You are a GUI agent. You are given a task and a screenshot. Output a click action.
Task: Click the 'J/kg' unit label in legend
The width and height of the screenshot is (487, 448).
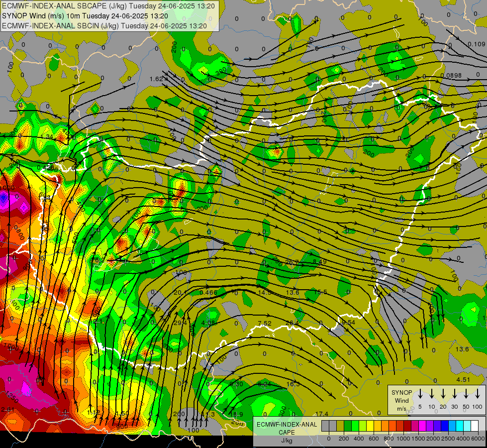[287, 441]
